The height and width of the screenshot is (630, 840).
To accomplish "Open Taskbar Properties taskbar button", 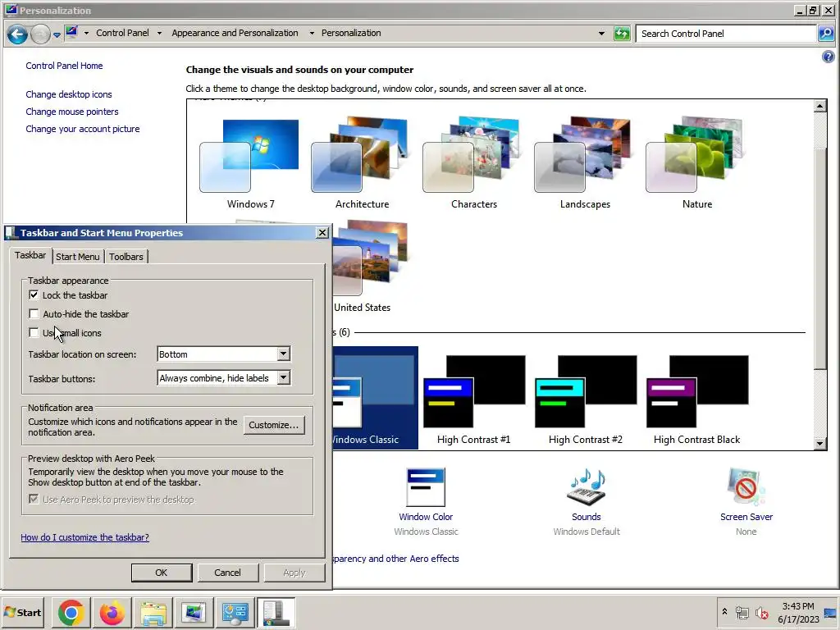I will [x=276, y=612].
